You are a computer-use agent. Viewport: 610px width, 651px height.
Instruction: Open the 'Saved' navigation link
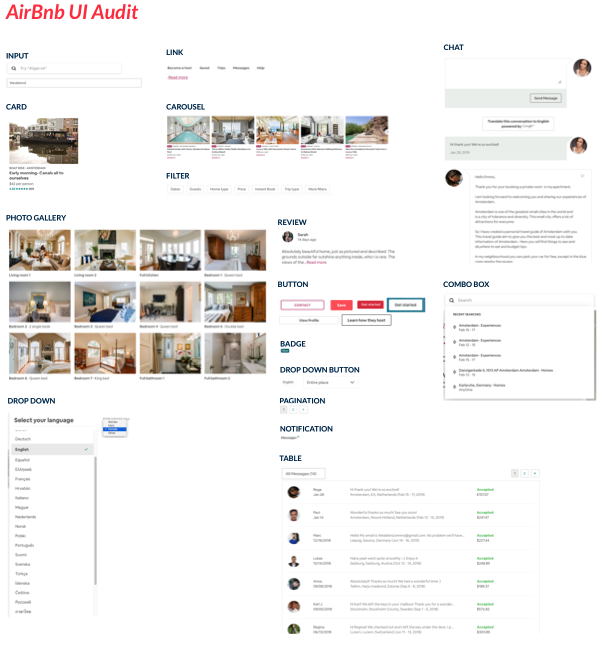204,68
